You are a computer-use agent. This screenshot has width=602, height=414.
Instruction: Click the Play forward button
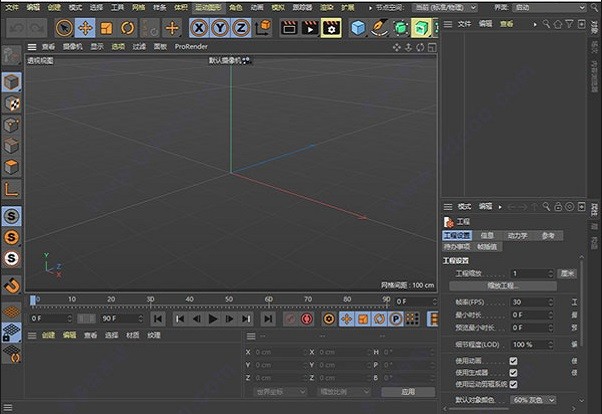click(213, 319)
